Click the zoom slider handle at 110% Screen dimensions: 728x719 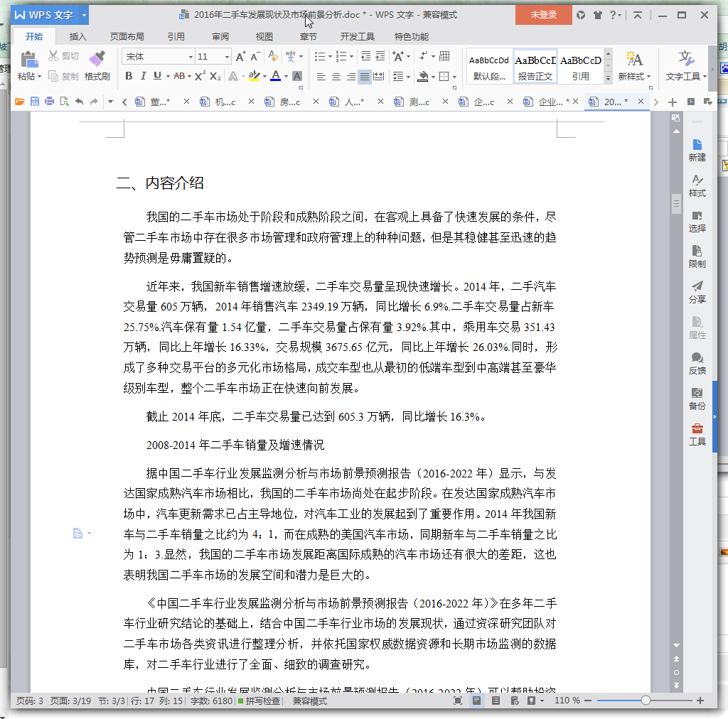646,701
